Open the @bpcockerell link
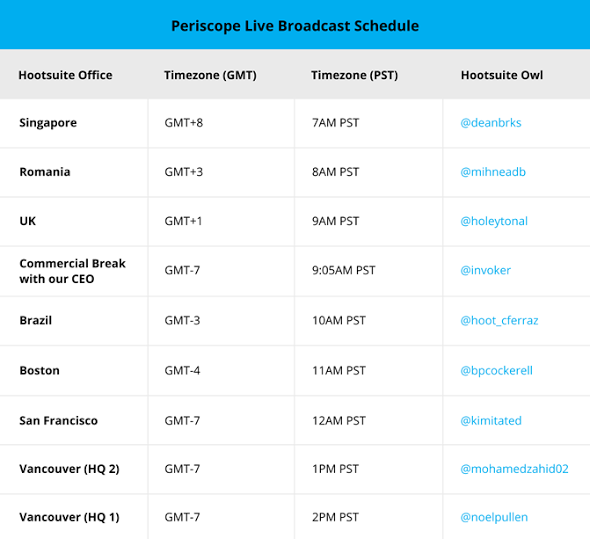Screen dimensions: 590x539 [x=496, y=371]
